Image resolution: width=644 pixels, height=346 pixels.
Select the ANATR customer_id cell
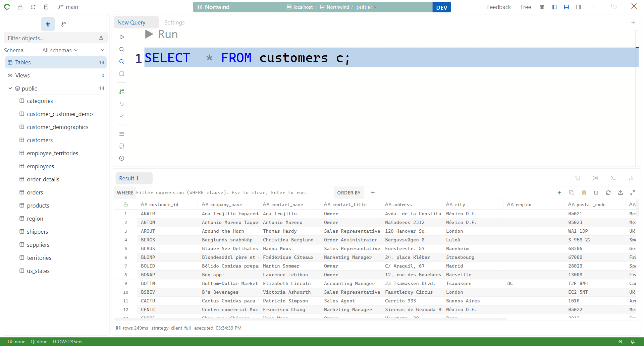tap(167, 214)
